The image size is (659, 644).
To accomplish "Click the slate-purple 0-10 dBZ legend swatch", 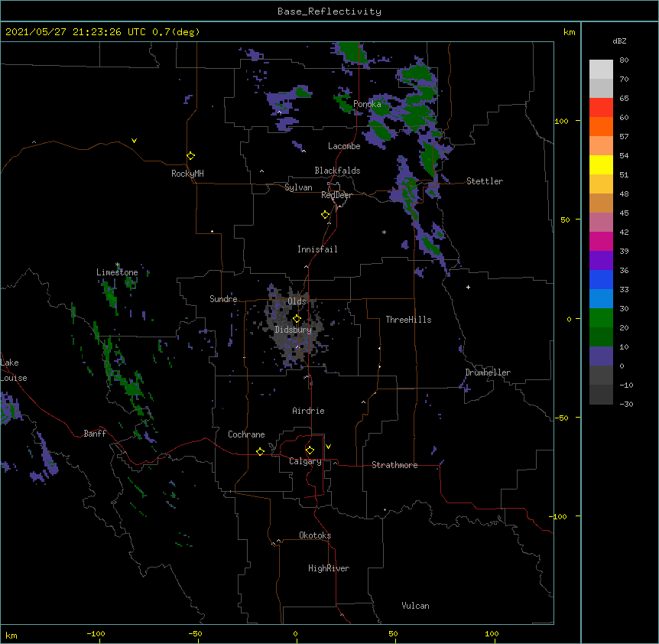I will point(601,356).
